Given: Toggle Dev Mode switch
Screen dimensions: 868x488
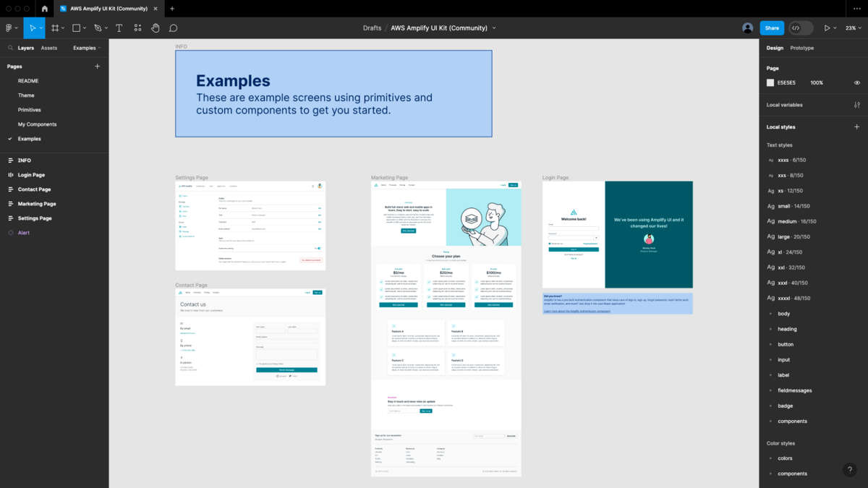Looking at the screenshot, I should [801, 28].
